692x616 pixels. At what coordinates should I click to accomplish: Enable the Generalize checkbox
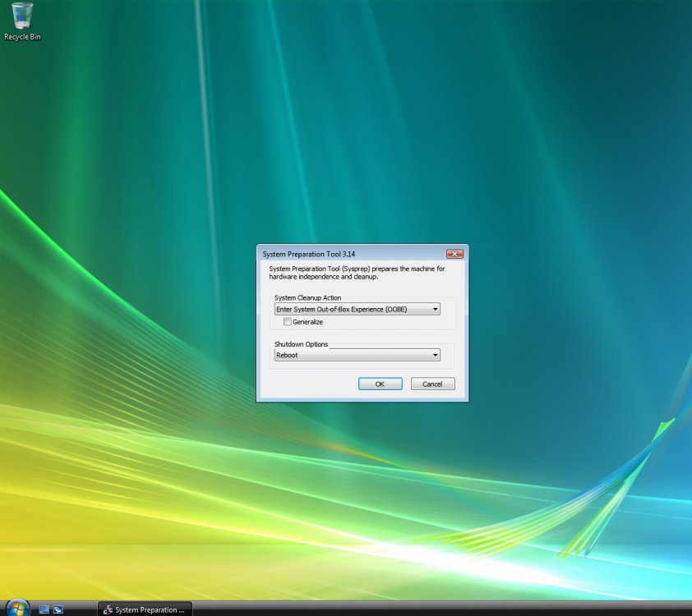click(x=288, y=322)
